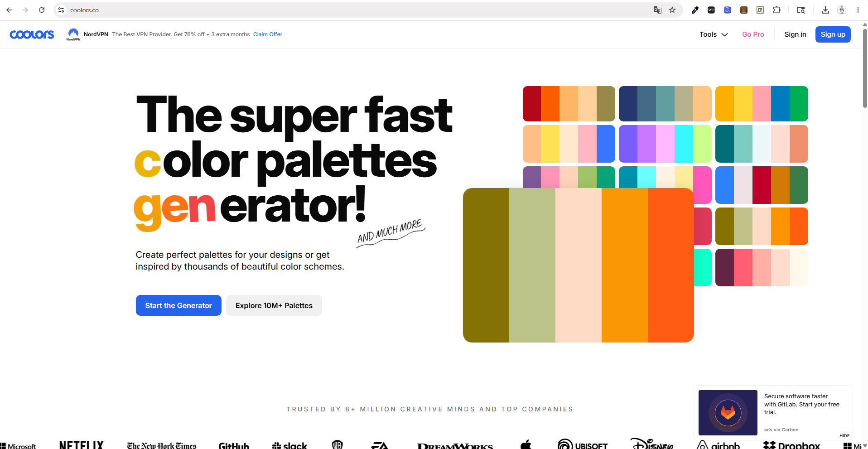
Task: Bookmark this page with the star icon
Action: pos(672,10)
